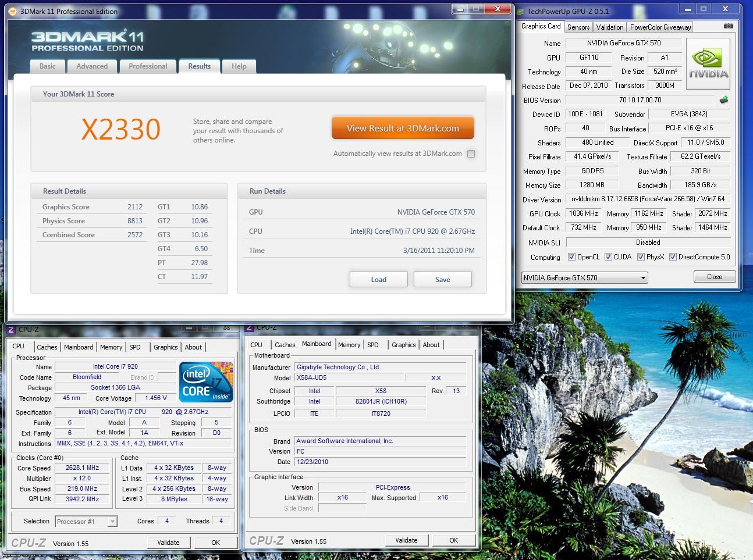Click the BIOS Version field 70.10.17.00.70

coord(640,99)
